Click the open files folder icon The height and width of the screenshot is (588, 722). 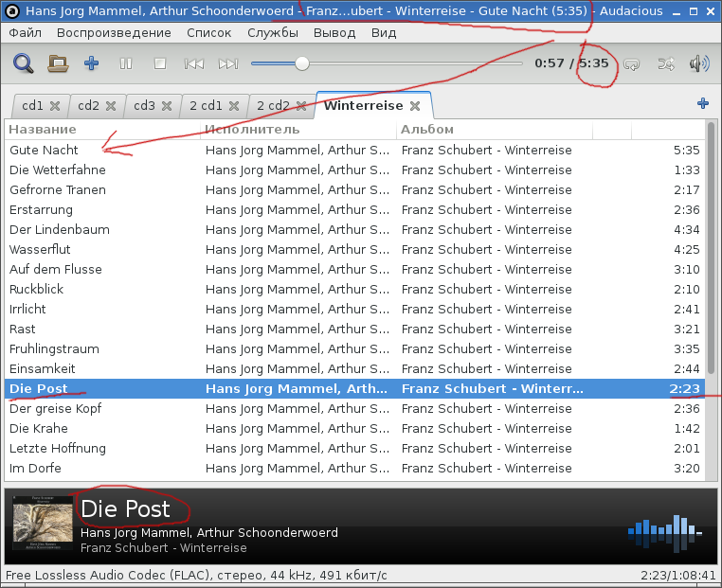58,63
